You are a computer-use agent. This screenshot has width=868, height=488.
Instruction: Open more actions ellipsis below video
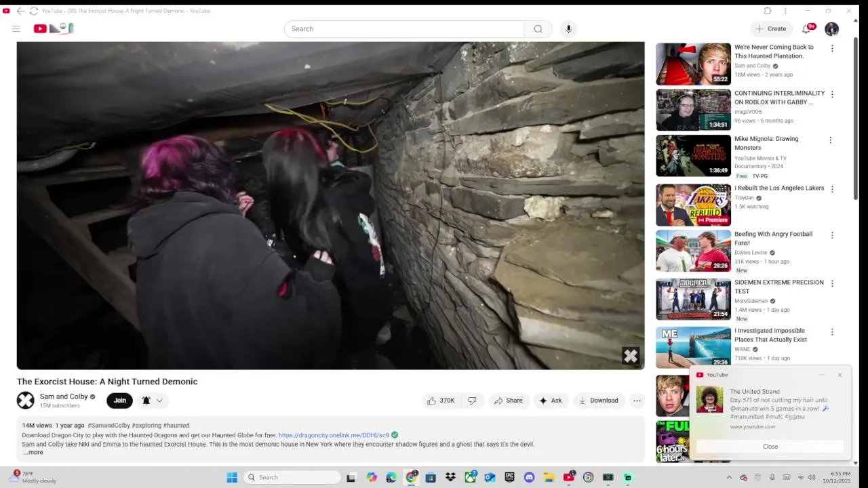(x=637, y=401)
